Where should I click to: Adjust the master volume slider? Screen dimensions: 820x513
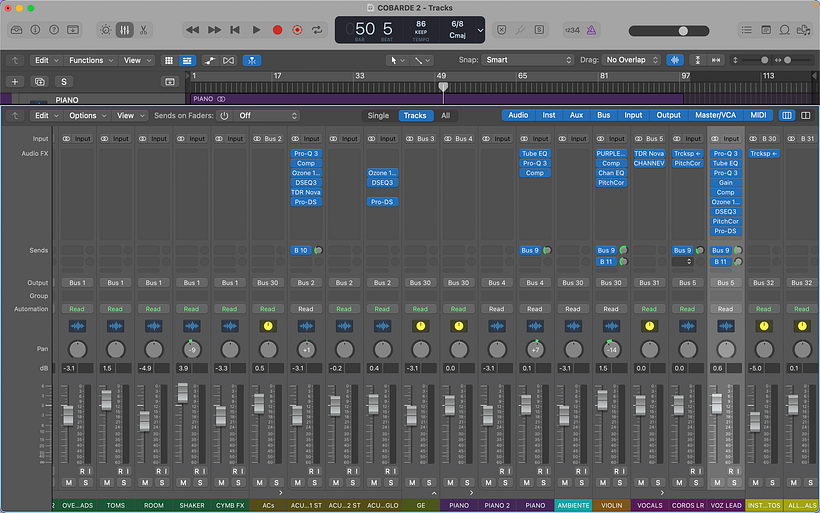click(x=669, y=31)
